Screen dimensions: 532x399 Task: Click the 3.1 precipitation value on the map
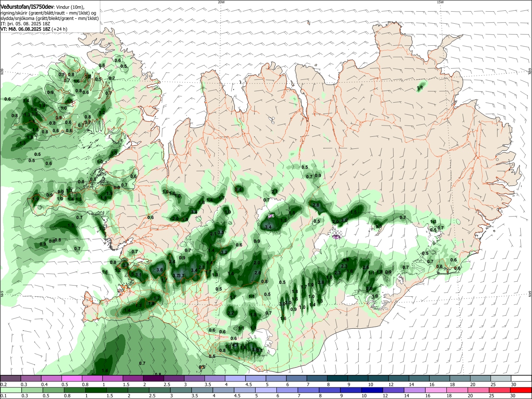click(139, 275)
